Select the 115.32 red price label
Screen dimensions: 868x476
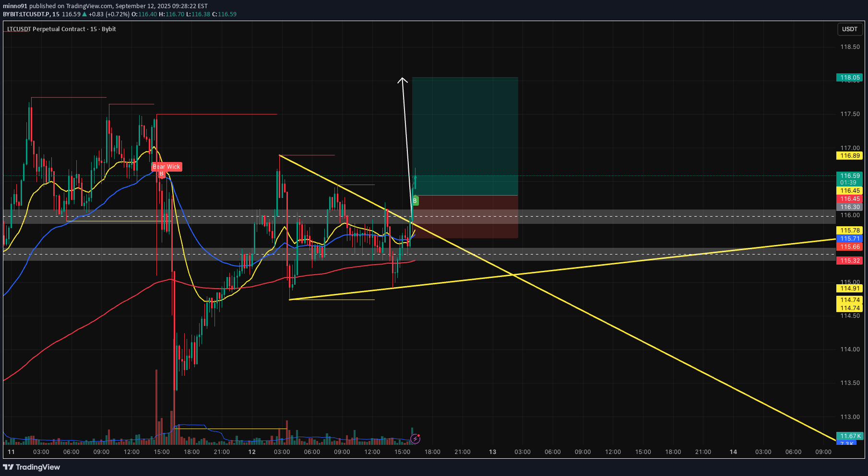[x=849, y=261]
